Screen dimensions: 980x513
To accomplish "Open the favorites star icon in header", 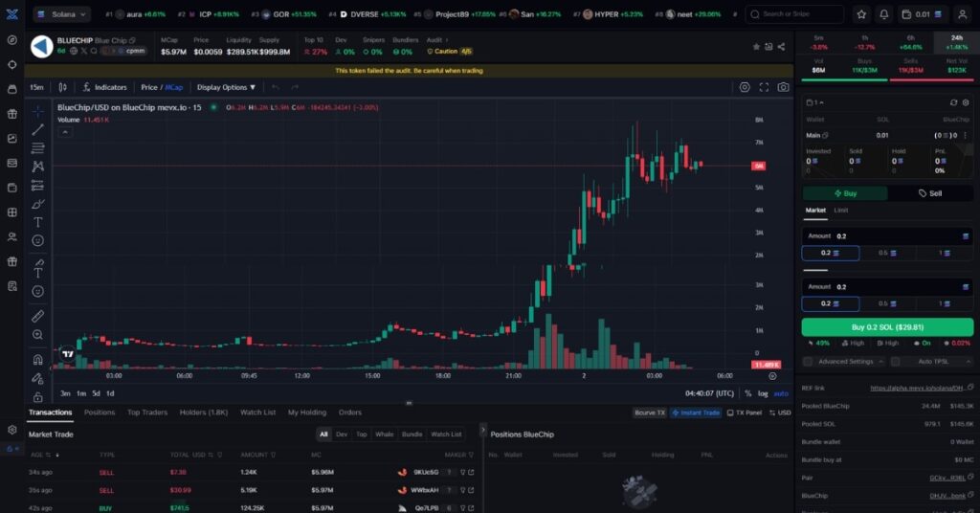I will [861, 13].
